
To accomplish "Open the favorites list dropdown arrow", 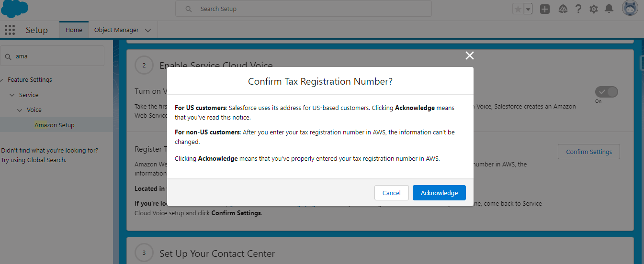I will (x=528, y=9).
